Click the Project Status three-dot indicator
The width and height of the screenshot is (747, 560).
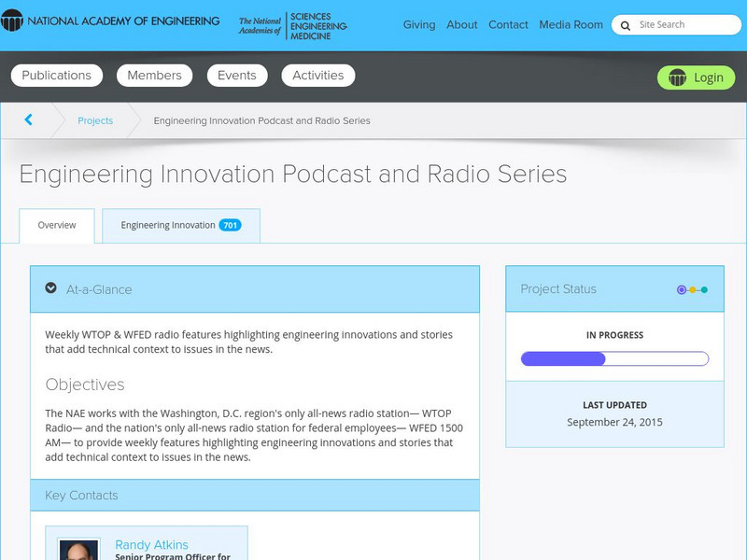tap(692, 289)
